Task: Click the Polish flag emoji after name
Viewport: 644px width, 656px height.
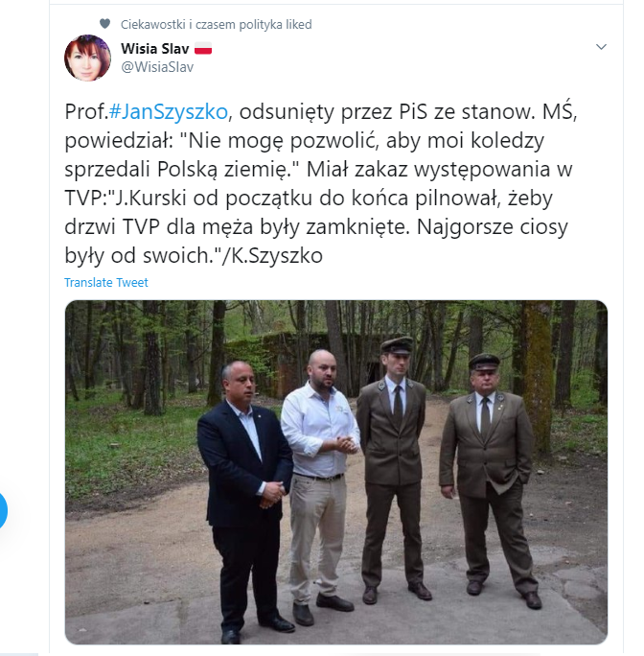Action: tap(203, 49)
